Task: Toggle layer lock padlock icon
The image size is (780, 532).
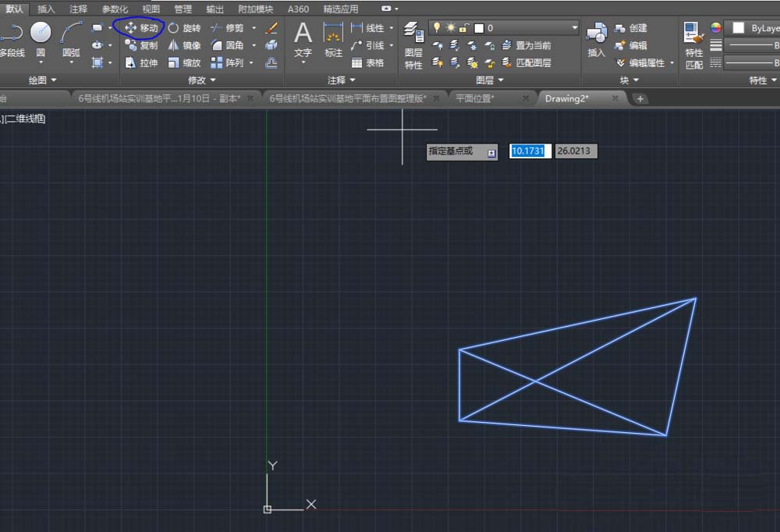Action: click(463, 27)
